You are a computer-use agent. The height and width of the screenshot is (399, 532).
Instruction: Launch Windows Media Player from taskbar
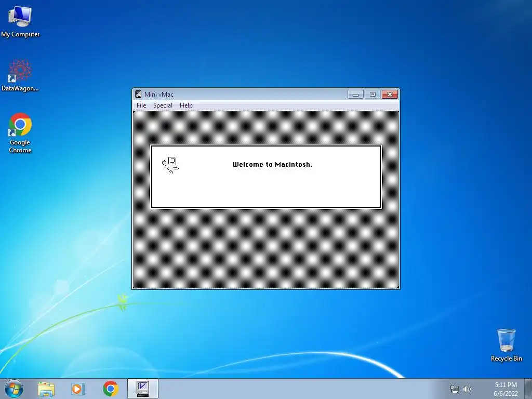[x=78, y=389]
